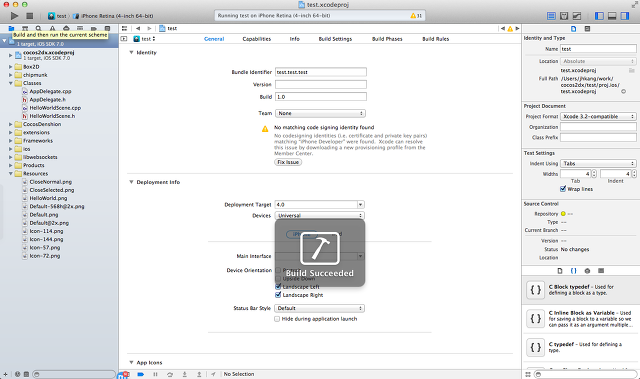
Task: Open the Deployment Target combo box arrow
Action: tap(360, 204)
